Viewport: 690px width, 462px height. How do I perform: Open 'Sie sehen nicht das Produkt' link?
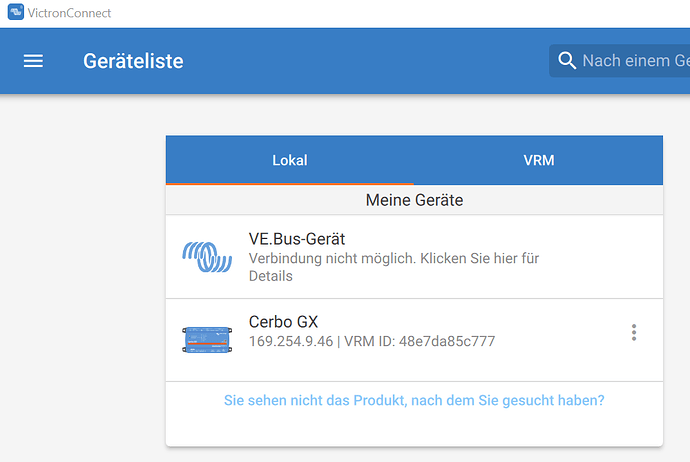pos(413,400)
